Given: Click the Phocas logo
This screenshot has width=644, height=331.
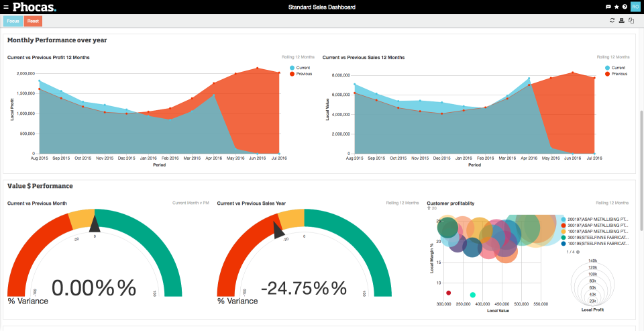Looking at the screenshot, I should pos(34,7).
